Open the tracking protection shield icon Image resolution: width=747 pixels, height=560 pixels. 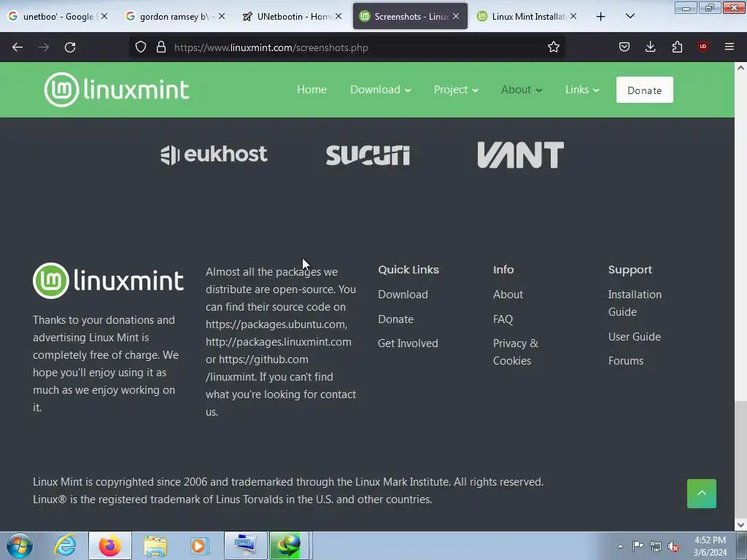pos(141,47)
